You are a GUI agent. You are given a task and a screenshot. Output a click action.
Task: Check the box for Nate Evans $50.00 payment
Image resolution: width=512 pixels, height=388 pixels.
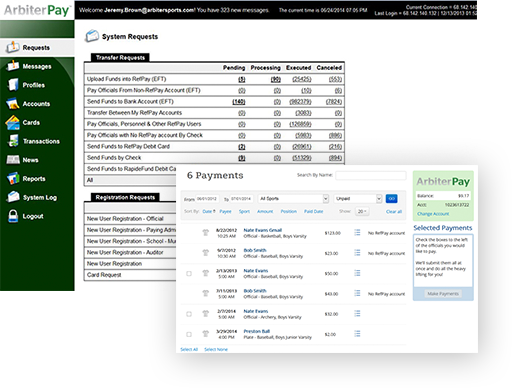coord(189,274)
